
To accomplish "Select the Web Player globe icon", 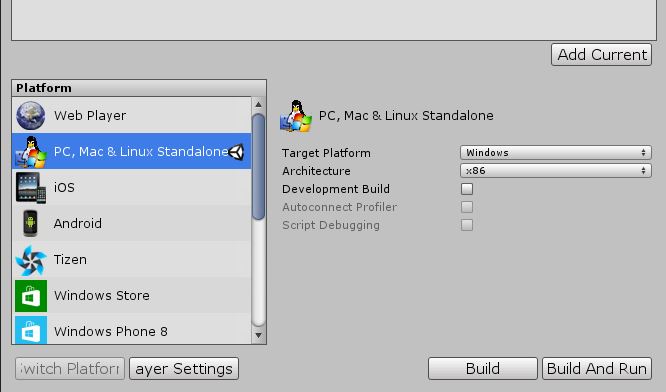I will [x=31, y=115].
